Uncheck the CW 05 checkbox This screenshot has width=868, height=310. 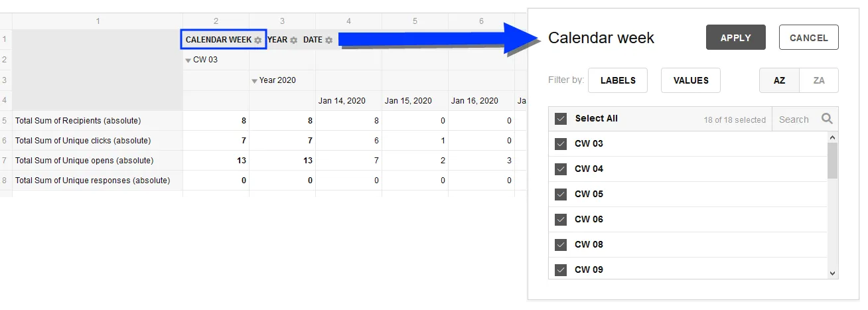tap(561, 194)
